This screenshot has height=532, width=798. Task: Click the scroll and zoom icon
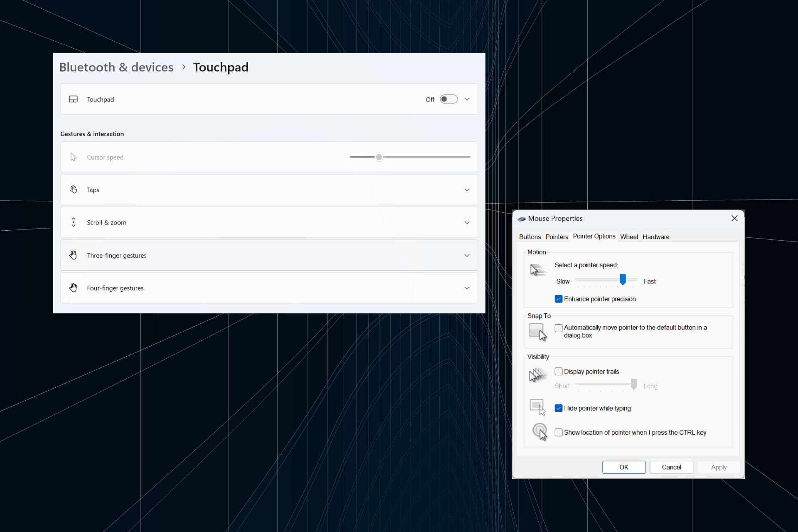point(74,222)
